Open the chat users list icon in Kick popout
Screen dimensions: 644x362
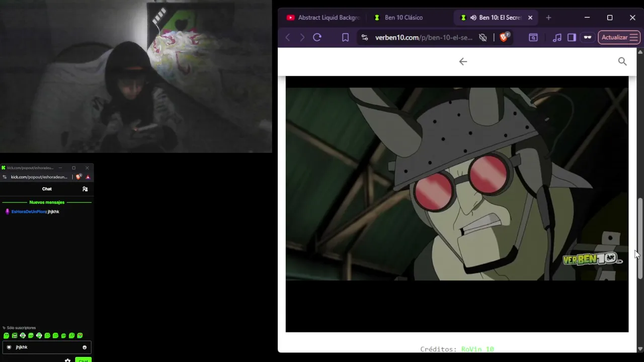(x=85, y=189)
